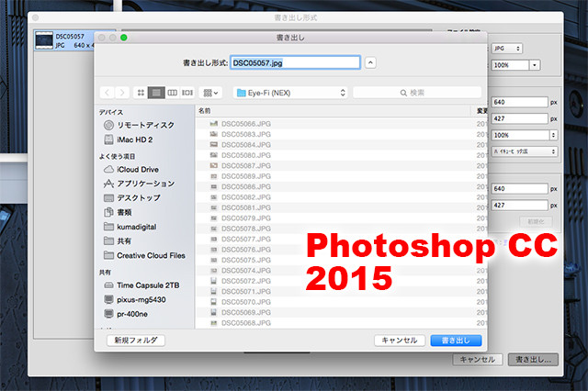The image size is (588, 391).
Task: Click the blue 書き出し export button
Action: click(x=456, y=341)
